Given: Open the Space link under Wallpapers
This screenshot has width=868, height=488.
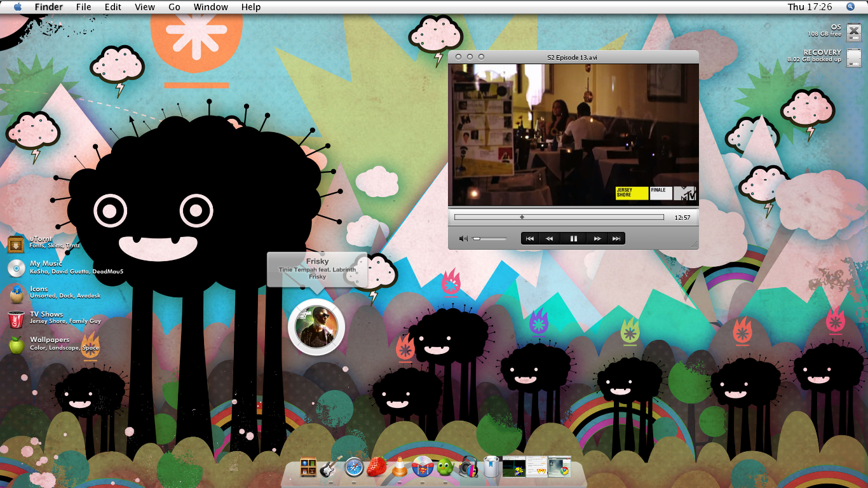Looking at the screenshot, I should [x=91, y=348].
